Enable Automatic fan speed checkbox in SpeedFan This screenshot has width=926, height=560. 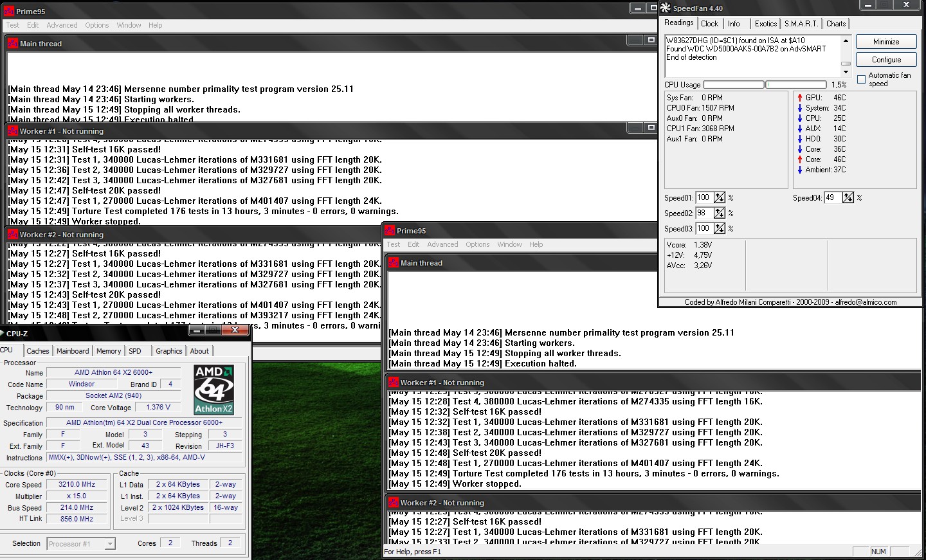pyautogui.click(x=861, y=80)
